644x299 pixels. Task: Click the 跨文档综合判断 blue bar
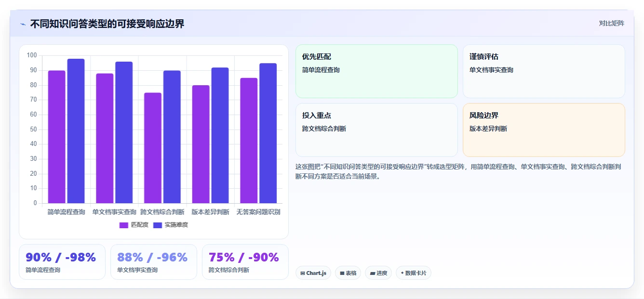tap(172, 137)
